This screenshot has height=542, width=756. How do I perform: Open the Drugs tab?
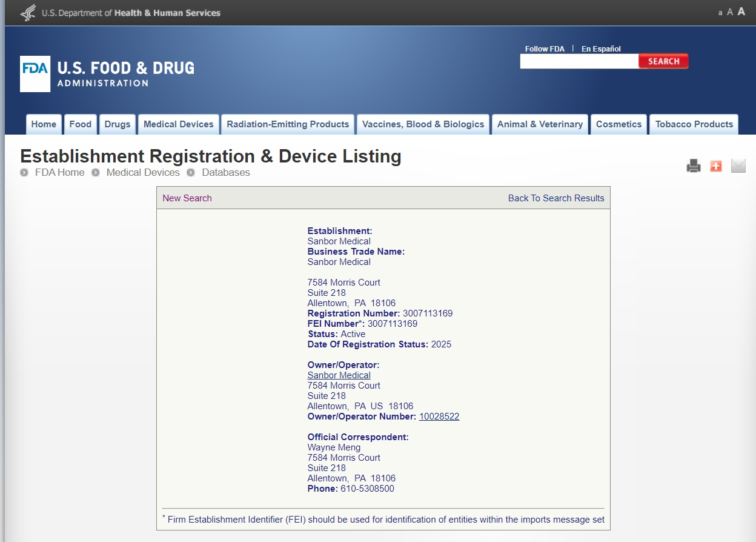118,124
